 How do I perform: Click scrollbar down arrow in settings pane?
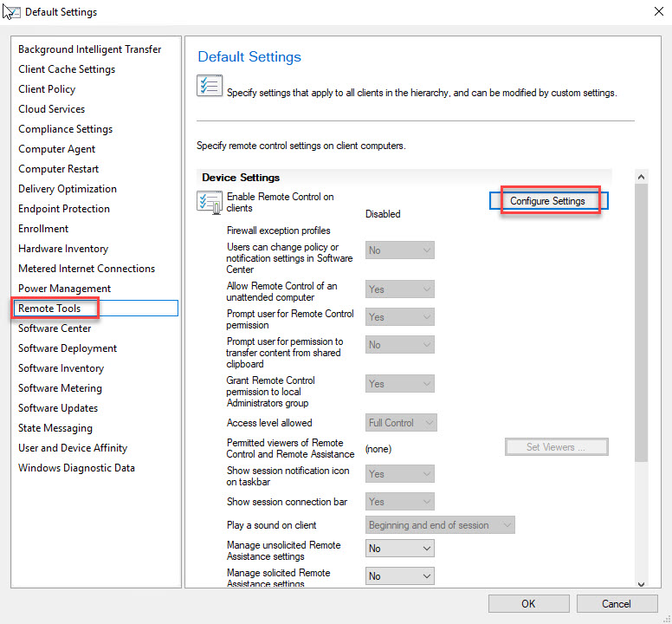(641, 583)
